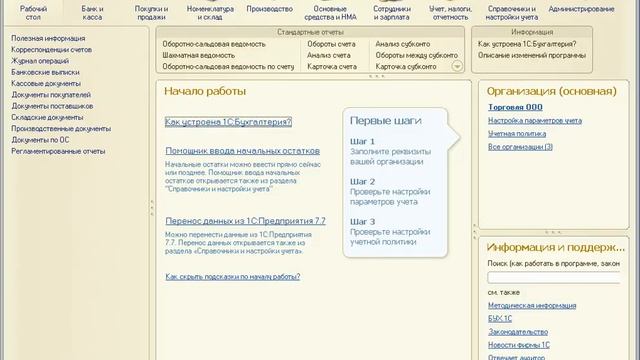Open Покупки и продажи section
The width and height of the screenshot is (640, 360).
151,13
